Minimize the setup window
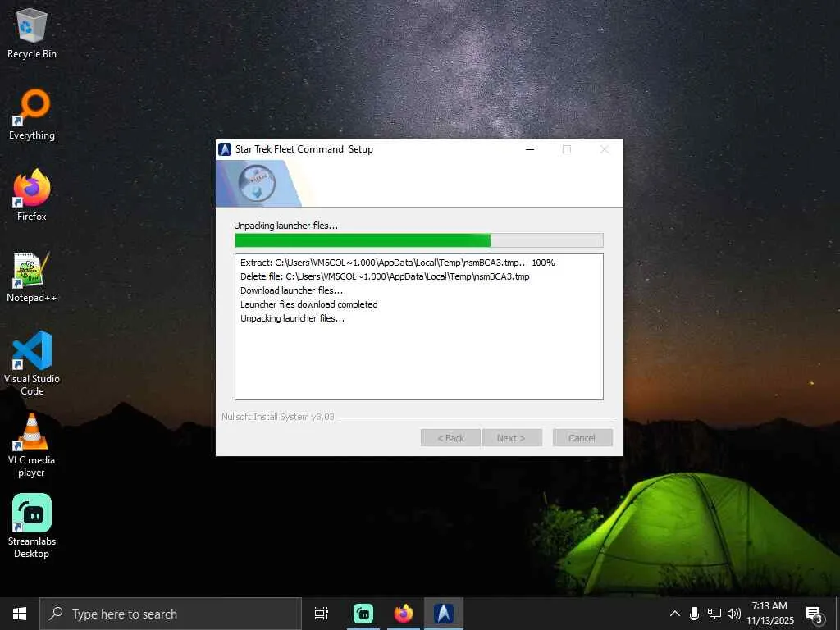This screenshot has width=840, height=630. tap(530, 149)
